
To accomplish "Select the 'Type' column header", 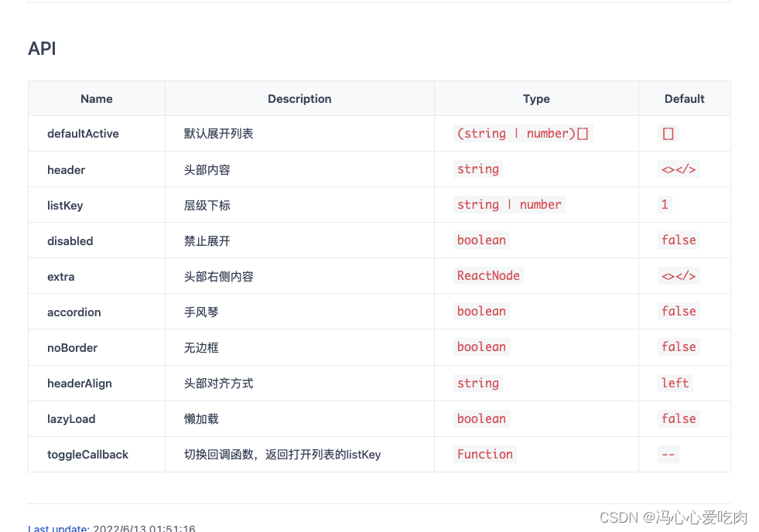I will point(536,99).
